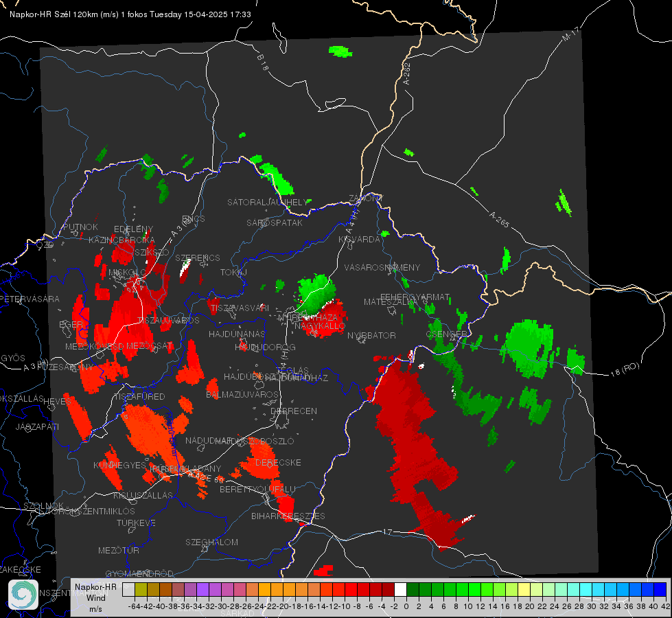
Task: Select the MISKOLC city label
Action: [127, 273]
